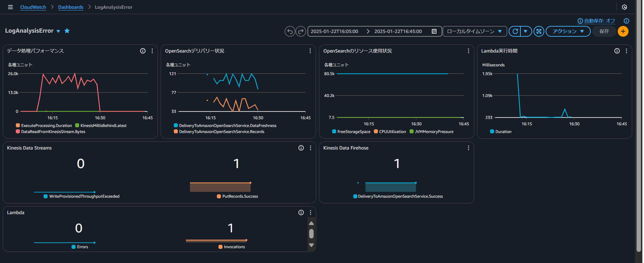Mark LogAnalysisError dashboard as favorite star
This screenshot has height=263, width=644.
[67, 31]
